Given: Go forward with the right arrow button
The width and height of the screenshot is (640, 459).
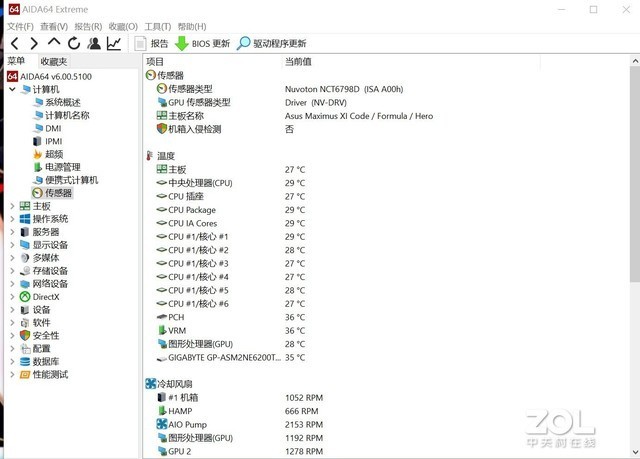Looking at the screenshot, I should click(x=34, y=43).
